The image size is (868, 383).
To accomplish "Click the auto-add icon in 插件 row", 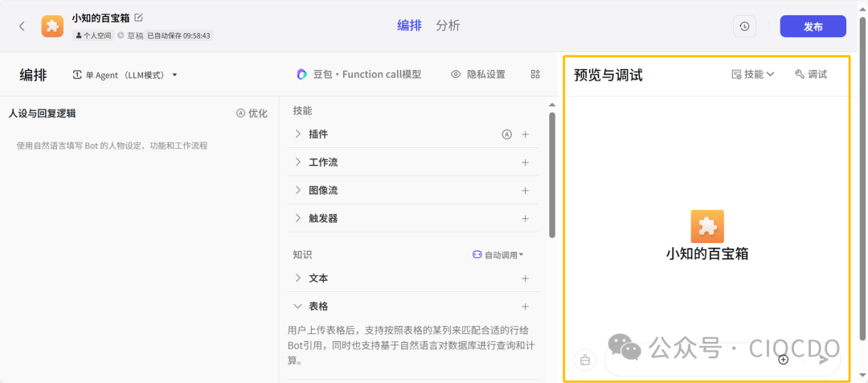I will pyautogui.click(x=506, y=134).
